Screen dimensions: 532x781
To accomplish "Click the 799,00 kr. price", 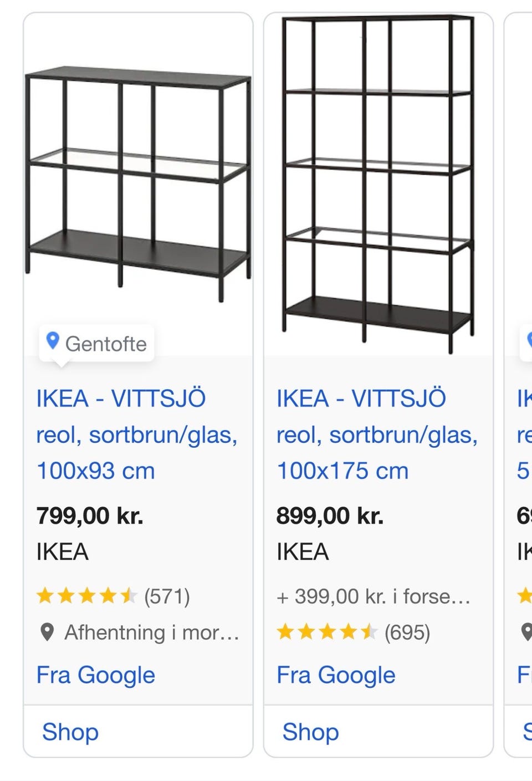I will (90, 516).
